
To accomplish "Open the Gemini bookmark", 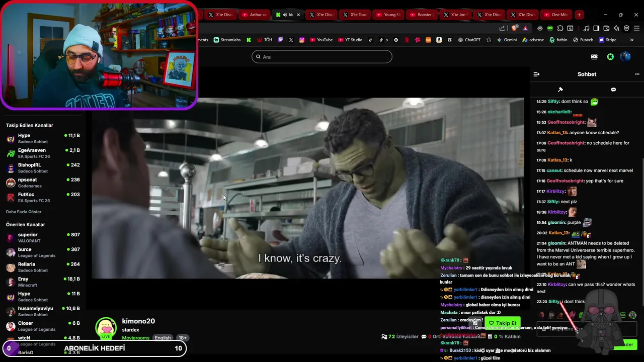I will (507, 40).
